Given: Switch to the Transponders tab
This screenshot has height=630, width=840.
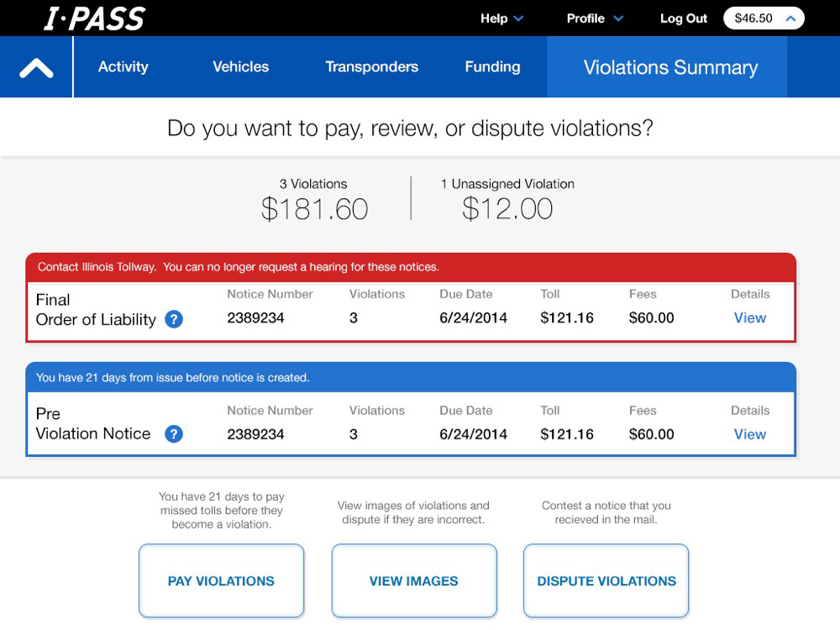Looking at the screenshot, I should [x=372, y=66].
